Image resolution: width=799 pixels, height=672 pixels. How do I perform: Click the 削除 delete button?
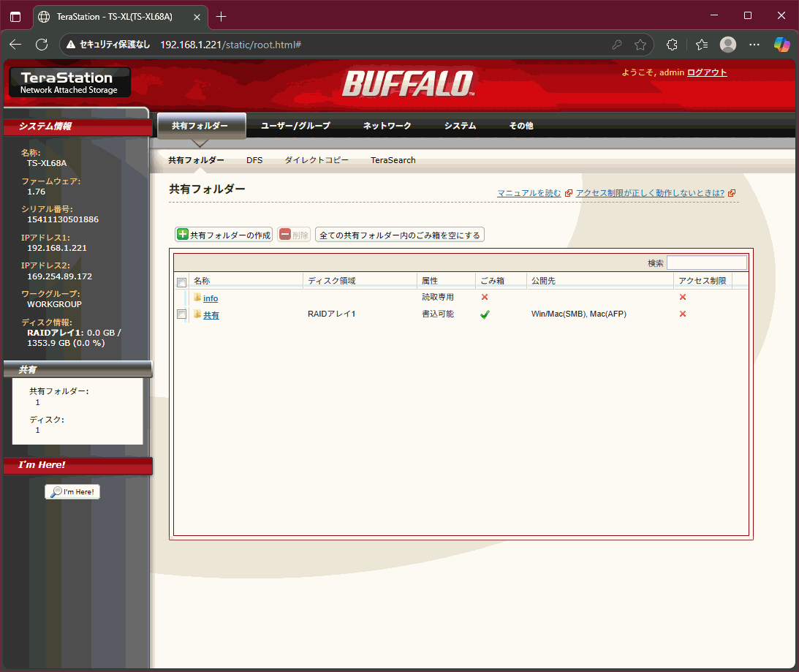[x=294, y=235]
